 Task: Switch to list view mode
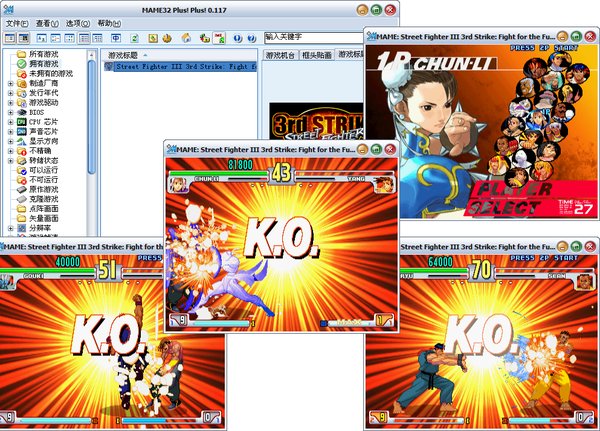[69, 38]
